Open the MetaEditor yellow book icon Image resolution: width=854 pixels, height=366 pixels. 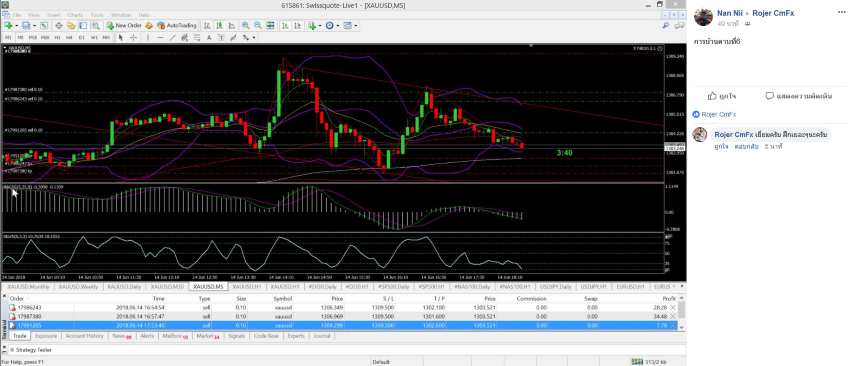click(x=149, y=26)
